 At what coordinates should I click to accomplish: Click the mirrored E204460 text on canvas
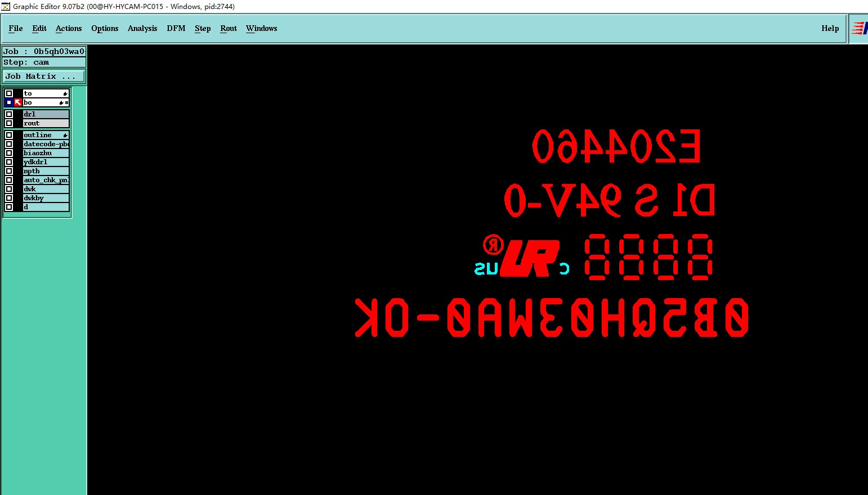[616, 146]
